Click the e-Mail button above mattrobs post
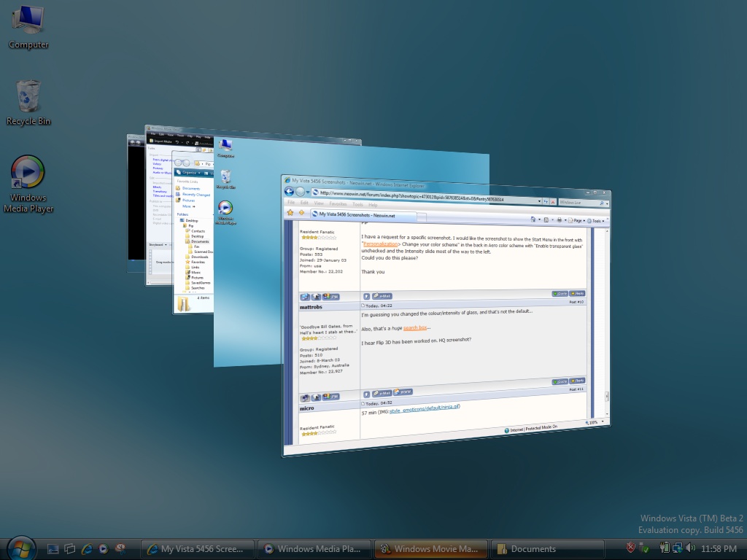 [x=382, y=296]
